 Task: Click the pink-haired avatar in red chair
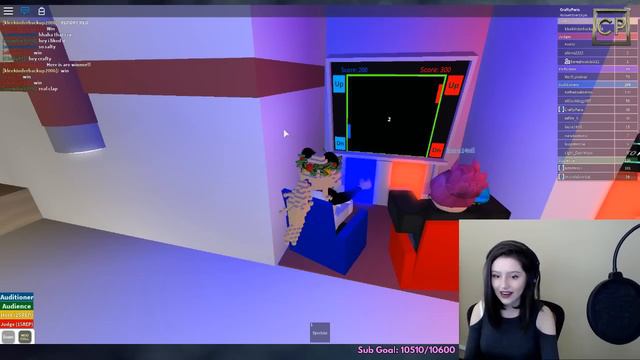tap(459, 187)
